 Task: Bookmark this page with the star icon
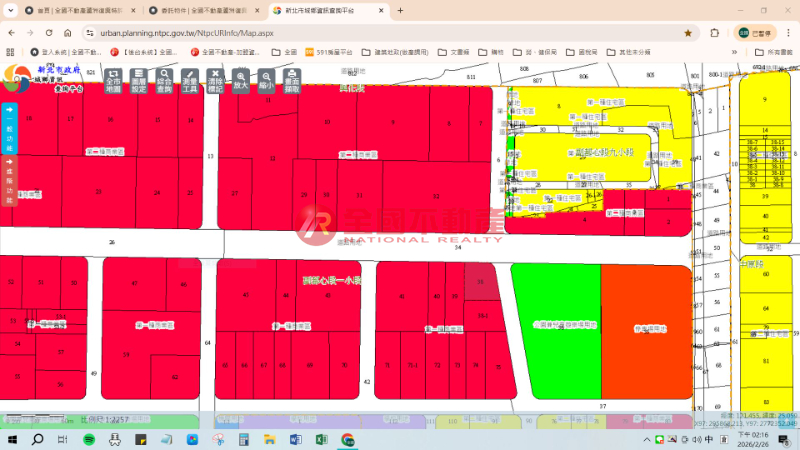pyautogui.click(x=688, y=32)
